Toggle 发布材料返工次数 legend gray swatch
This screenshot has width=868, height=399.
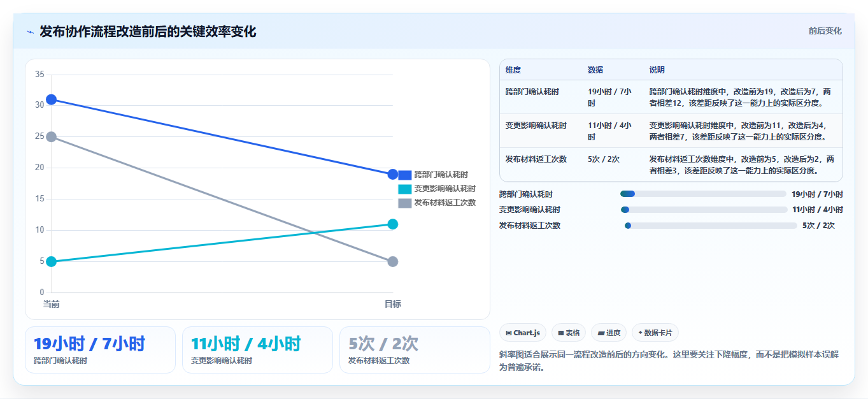(405, 203)
